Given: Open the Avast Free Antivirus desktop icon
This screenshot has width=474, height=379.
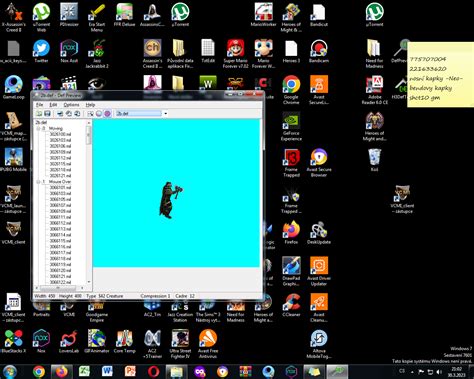Looking at the screenshot, I should point(208,344).
